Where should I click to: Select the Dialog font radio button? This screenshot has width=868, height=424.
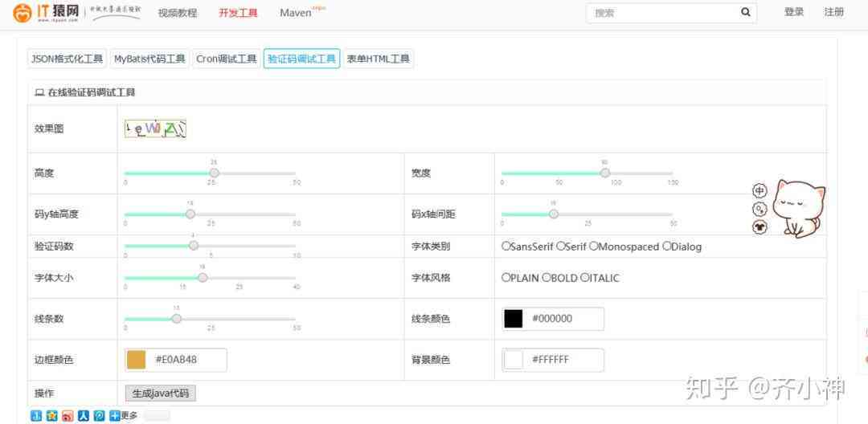click(x=666, y=246)
